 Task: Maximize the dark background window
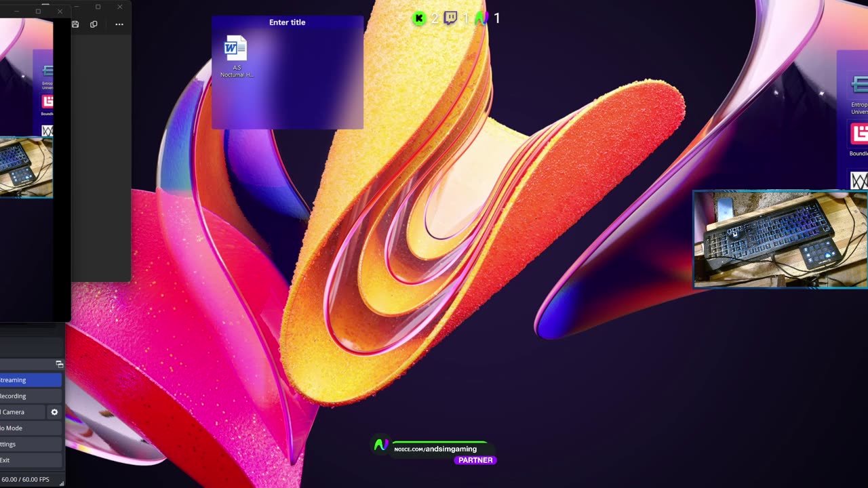[98, 7]
